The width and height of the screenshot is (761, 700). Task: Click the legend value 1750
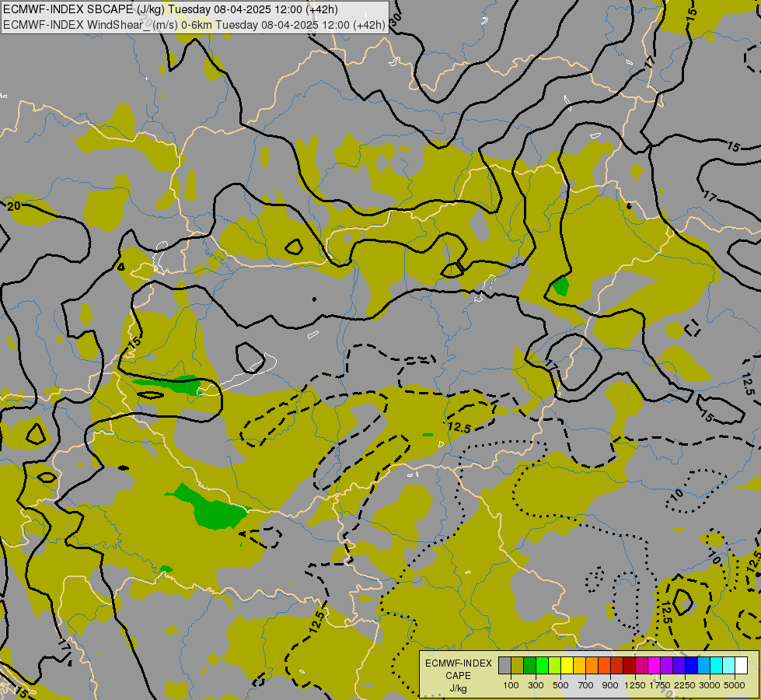[660, 685]
